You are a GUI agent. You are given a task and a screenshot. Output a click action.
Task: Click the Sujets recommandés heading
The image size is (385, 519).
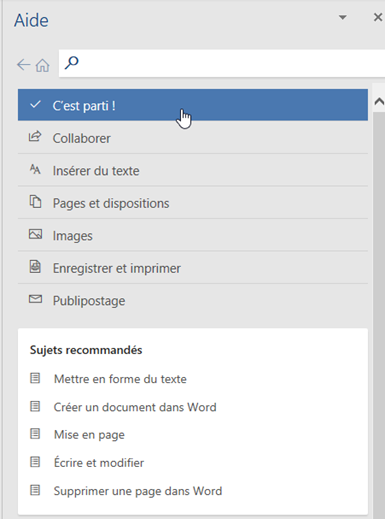pyautogui.click(x=86, y=350)
